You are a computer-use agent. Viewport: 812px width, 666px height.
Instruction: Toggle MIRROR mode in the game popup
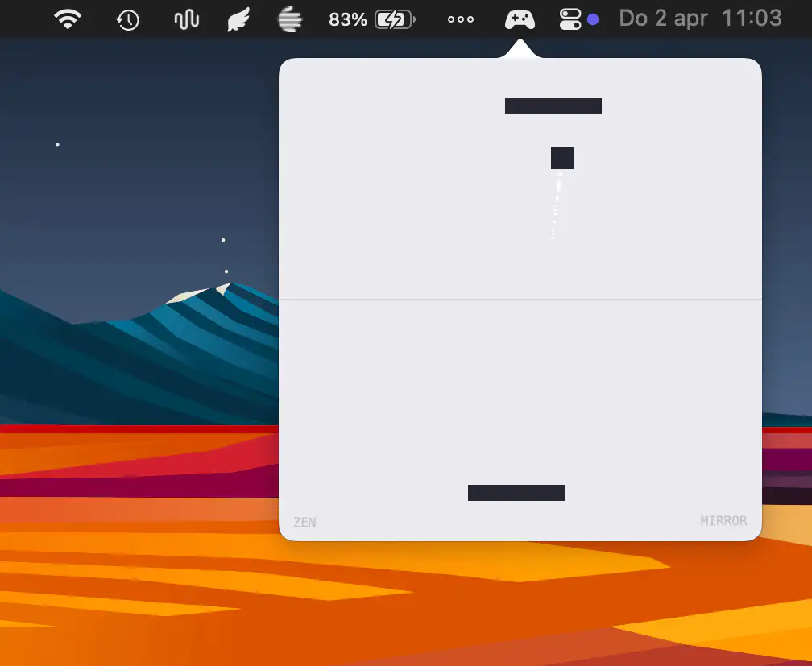(723, 521)
